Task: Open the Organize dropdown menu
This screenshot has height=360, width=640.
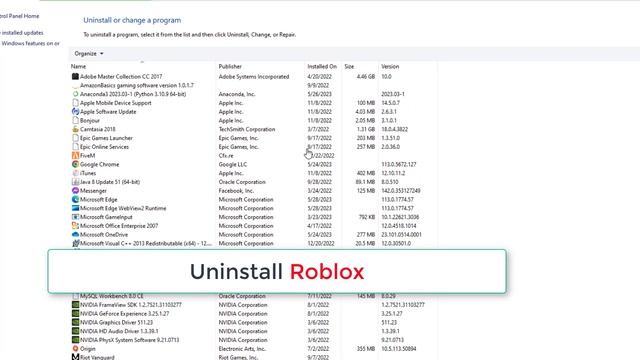Action: (89, 53)
